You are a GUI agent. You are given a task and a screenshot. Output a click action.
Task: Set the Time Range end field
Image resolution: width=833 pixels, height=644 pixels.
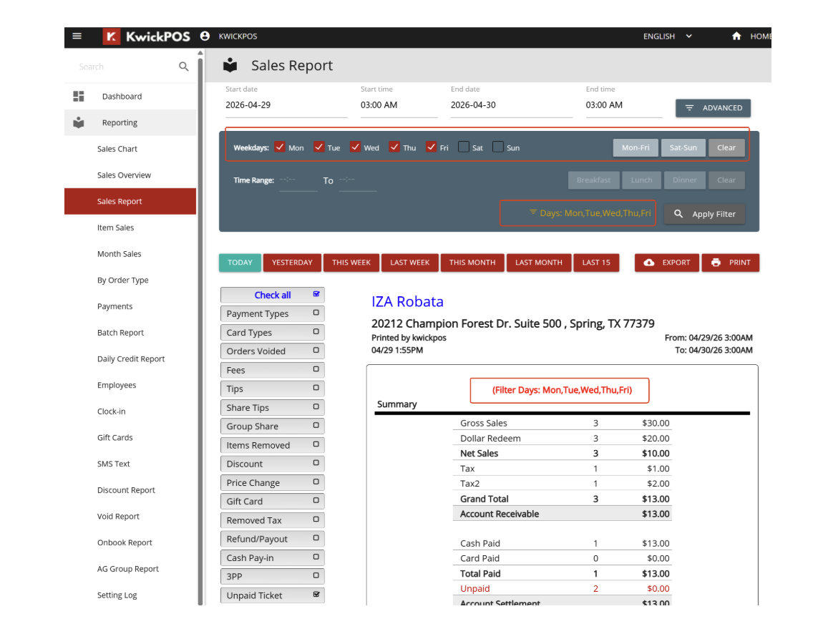point(358,180)
